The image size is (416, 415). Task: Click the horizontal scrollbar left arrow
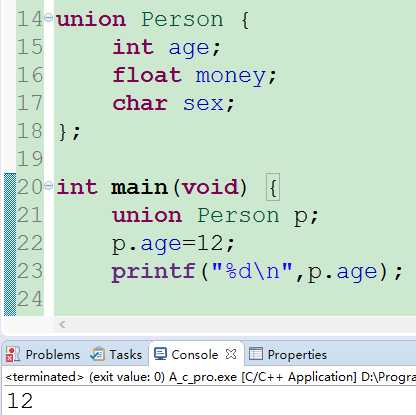[x=63, y=324]
